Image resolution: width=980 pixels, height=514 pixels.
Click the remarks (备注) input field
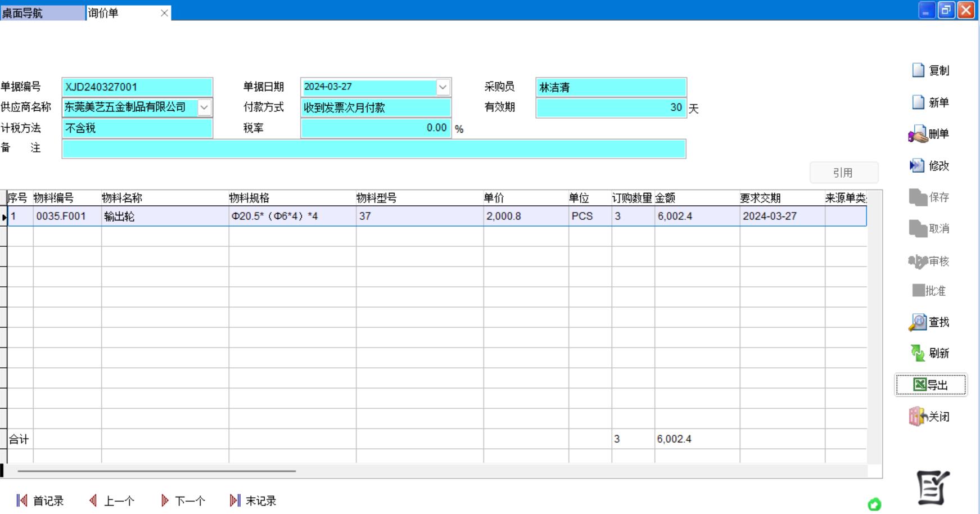374,148
